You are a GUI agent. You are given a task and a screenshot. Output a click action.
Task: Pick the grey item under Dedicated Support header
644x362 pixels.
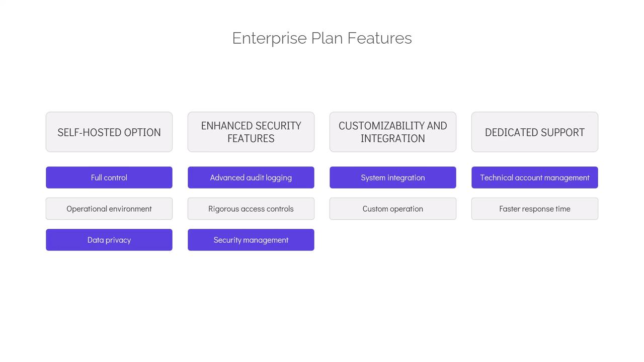[535, 209]
